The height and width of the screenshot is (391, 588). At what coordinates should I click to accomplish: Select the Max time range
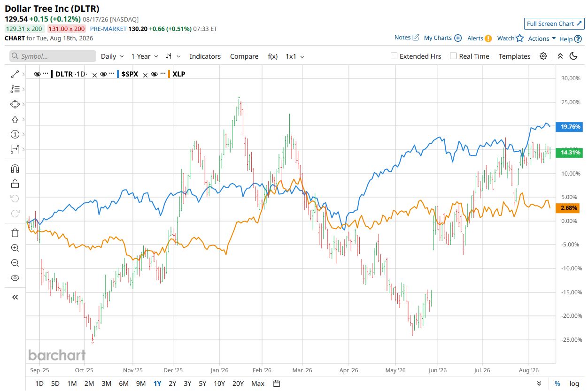click(x=258, y=383)
